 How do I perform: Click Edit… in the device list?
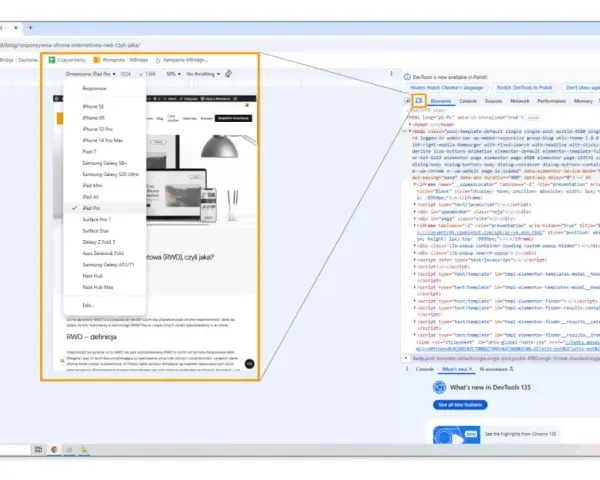[104, 305]
